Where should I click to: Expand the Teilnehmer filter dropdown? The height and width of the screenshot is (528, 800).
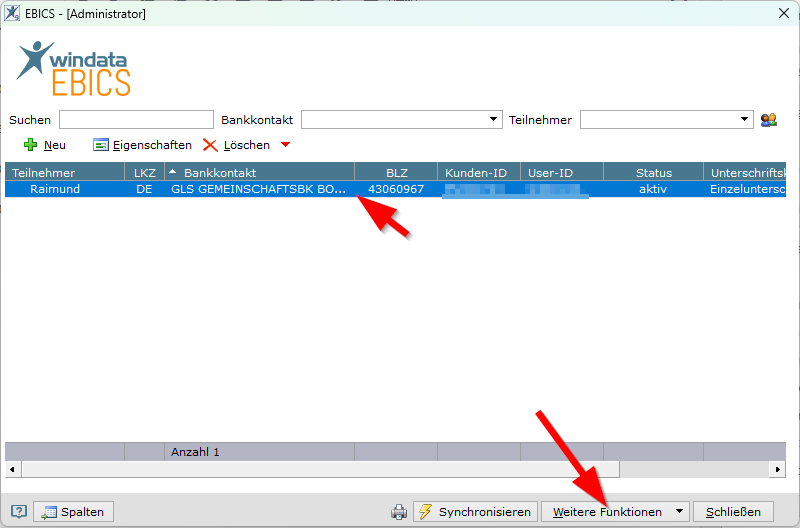click(745, 120)
